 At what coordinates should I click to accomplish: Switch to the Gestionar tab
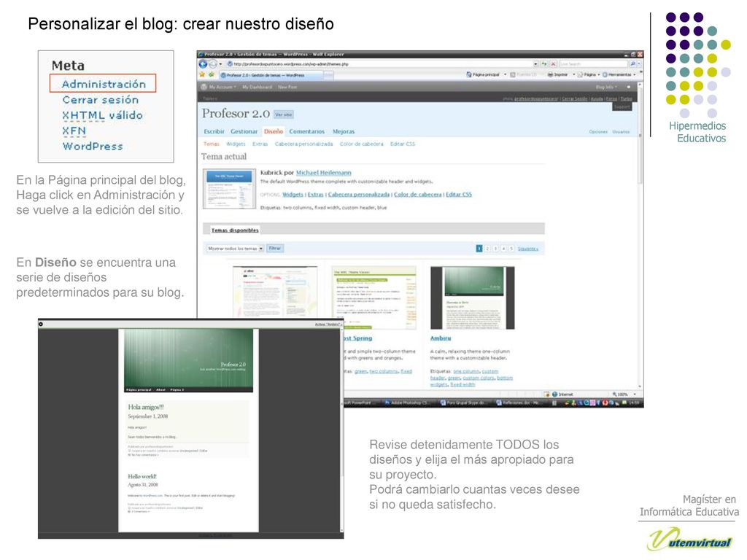(x=244, y=131)
